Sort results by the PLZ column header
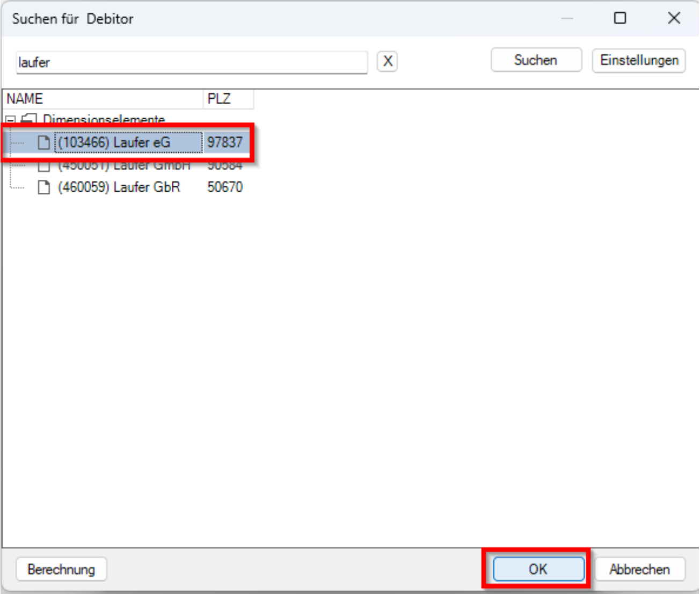The height and width of the screenshot is (594, 700). click(228, 99)
